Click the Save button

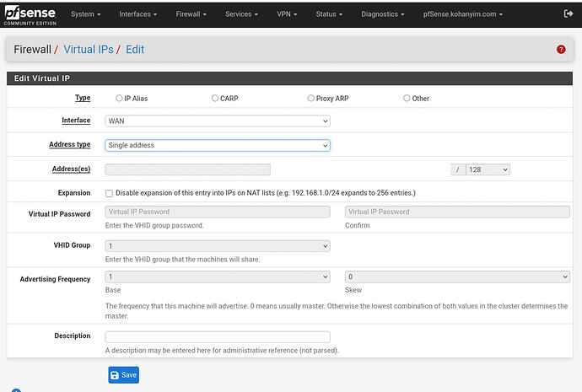124,375
